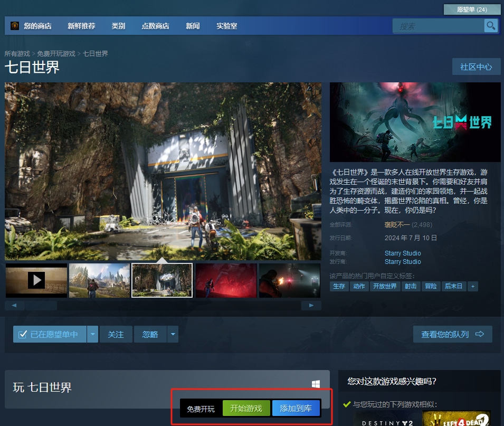Click the Windows platform icon

316,384
